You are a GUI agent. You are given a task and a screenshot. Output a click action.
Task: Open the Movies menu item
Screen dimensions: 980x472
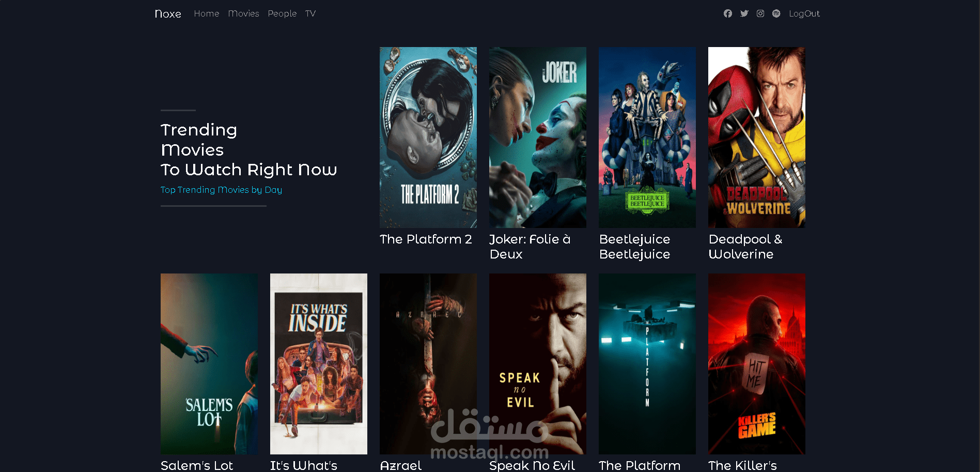pos(243,13)
